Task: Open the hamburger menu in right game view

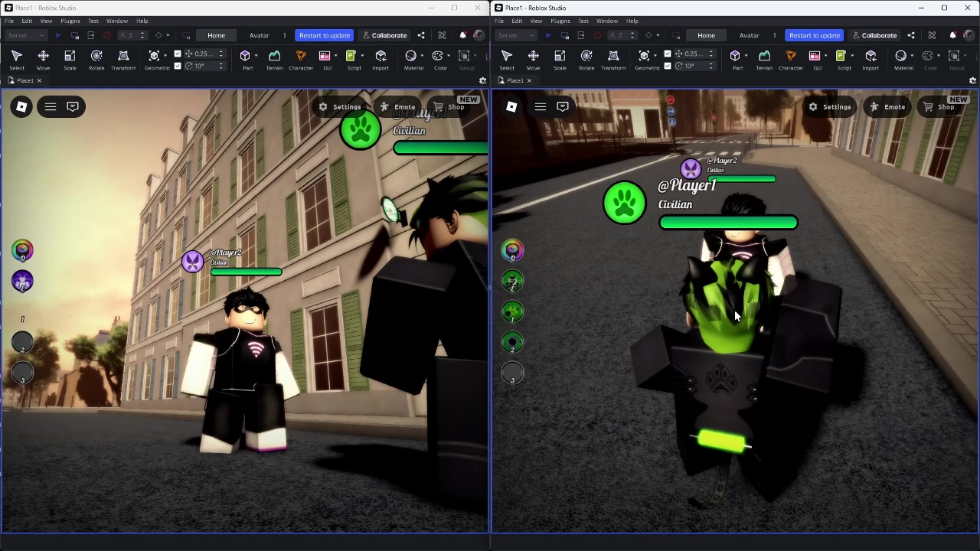Action: point(541,106)
